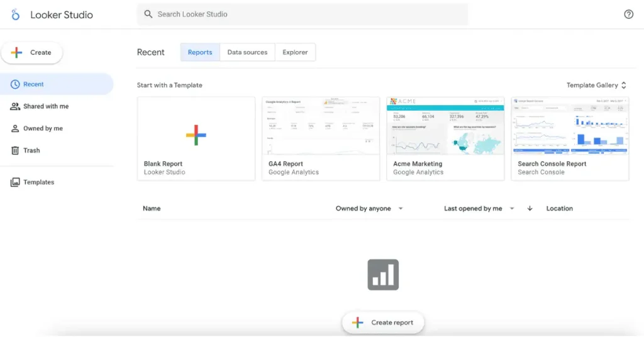This screenshot has height=337, width=644.
Task: Click the Blank Report title text
Action: 163,163
